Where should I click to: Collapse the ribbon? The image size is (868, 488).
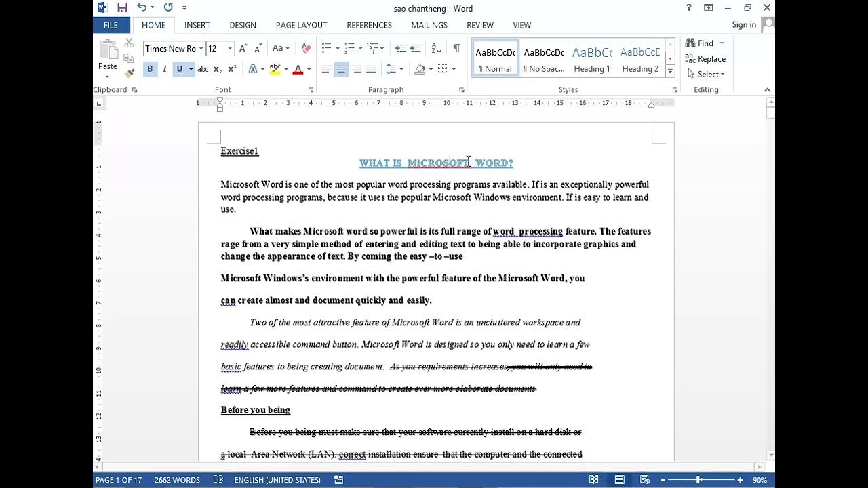click(767, 90)
